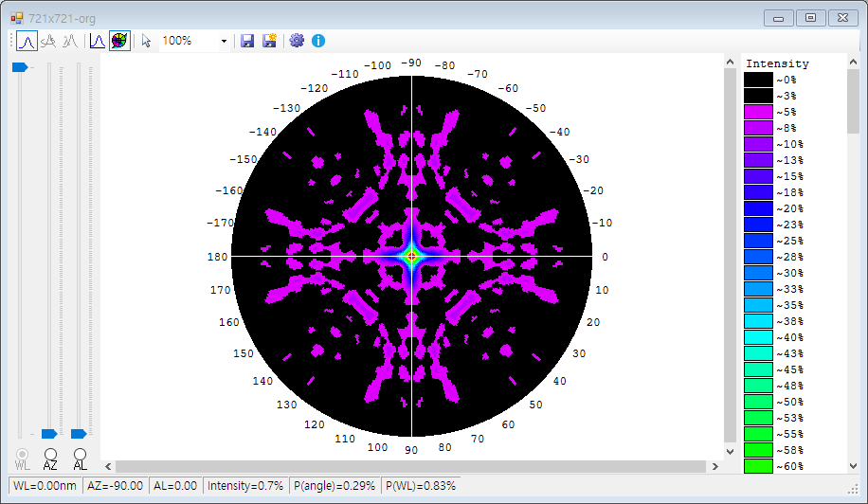Click the WL slider thumb at top
This screenshot has height=504, width=868.
tap(19, 67)
